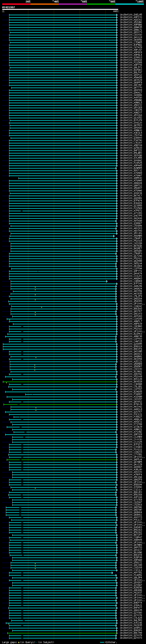
Task: Select the UniRef100_Q4SXN5 label
Action: point(131,352)
